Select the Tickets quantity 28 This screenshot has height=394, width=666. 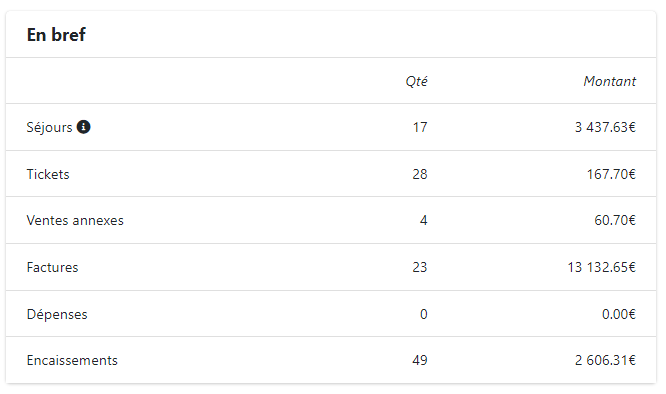(420, 174)
